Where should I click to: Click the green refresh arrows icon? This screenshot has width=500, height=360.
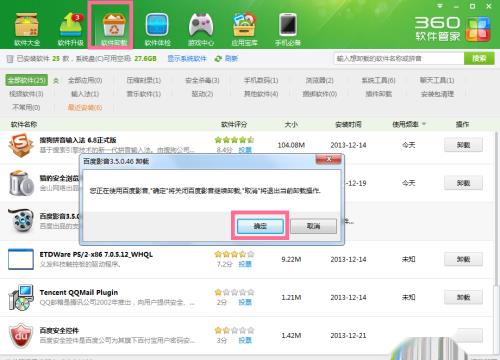218,59
